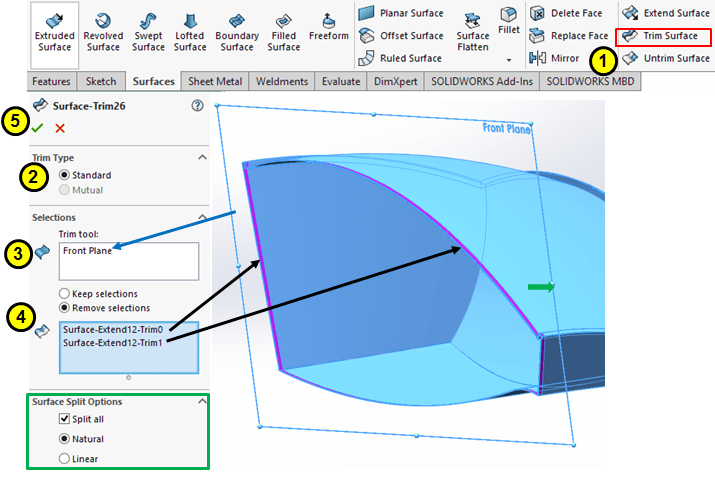715x480 pixels.
Task: Select the Filled Surface tool
Action: coord(283,31)
